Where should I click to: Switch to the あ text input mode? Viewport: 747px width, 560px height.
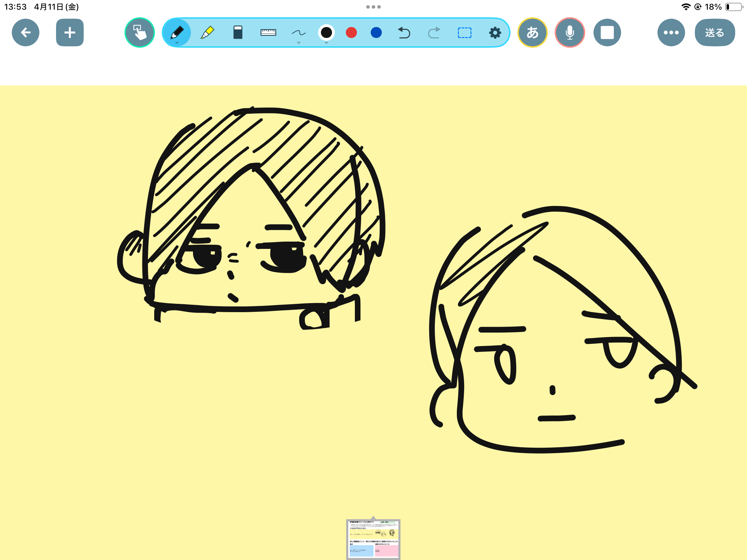pos(532,32)
